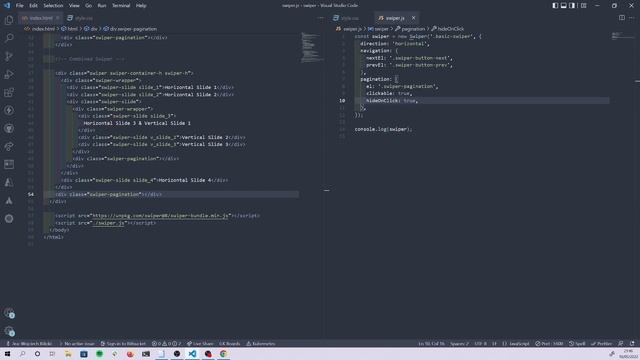Click the line and column position indicator
Viewport: 640px width, 360px height.
point(431,344)
